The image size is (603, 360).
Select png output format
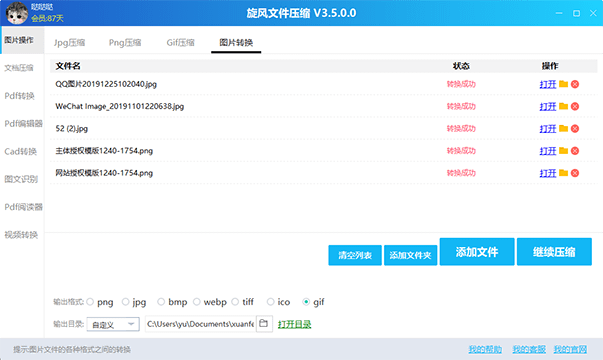tap(90, 302)
